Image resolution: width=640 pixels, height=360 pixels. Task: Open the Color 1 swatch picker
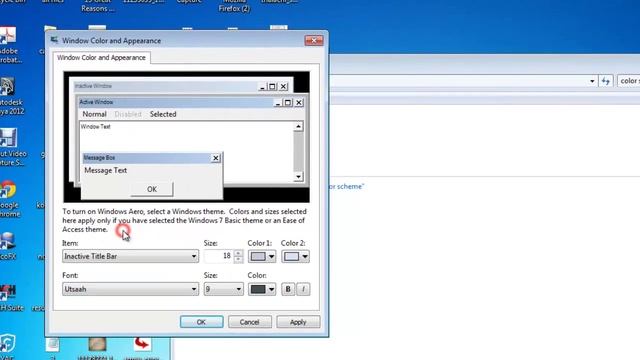pos(262,256)
